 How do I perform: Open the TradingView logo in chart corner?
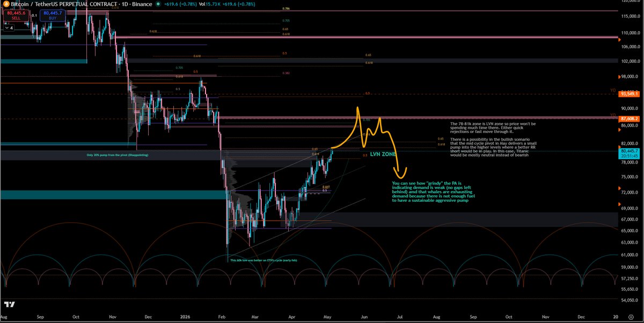point(10,305)
